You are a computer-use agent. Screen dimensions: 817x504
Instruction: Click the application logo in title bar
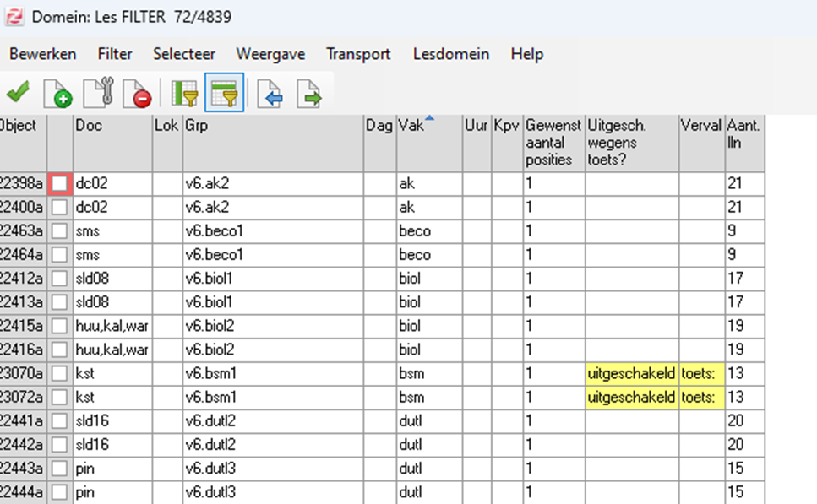pyautogui.click(x=14, y=16)
